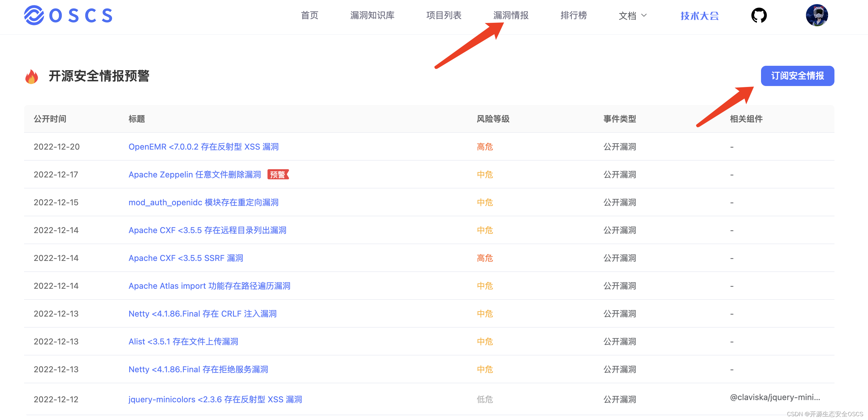This screenshot has height=420, width=868.
Task: Click the 公开时间 column header
Action: [x=50, y=119]
